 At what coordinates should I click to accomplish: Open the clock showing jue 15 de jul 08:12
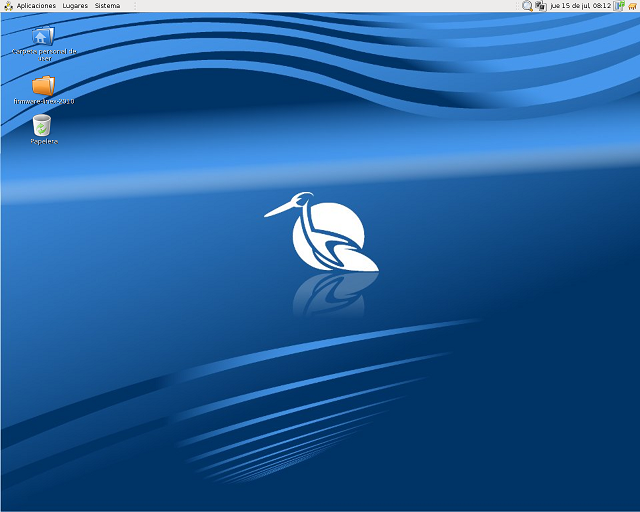click(580, 6)
